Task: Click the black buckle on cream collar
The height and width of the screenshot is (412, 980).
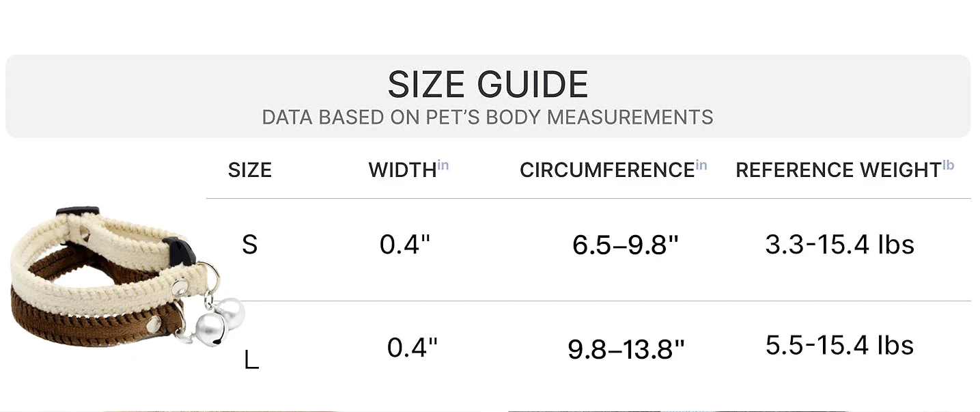Action: [180, 251]
